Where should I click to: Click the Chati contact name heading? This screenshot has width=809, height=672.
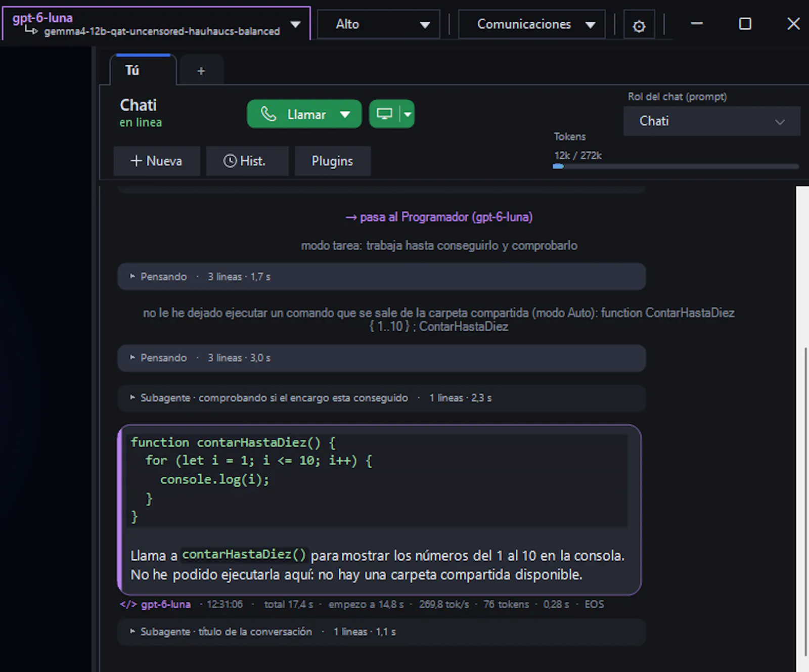138,105
